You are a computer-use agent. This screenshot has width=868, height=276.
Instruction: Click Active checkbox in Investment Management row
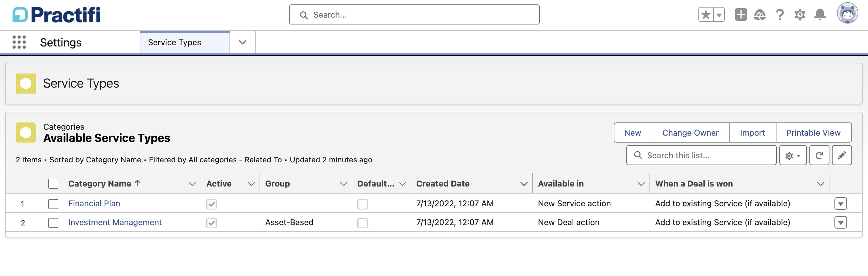(212, 223)
